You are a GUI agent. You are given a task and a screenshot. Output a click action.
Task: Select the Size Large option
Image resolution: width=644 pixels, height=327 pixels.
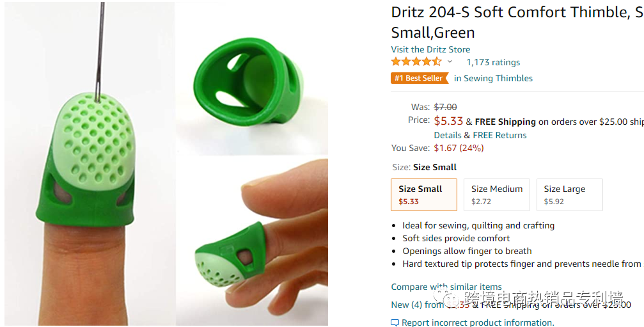click(570, 195)
